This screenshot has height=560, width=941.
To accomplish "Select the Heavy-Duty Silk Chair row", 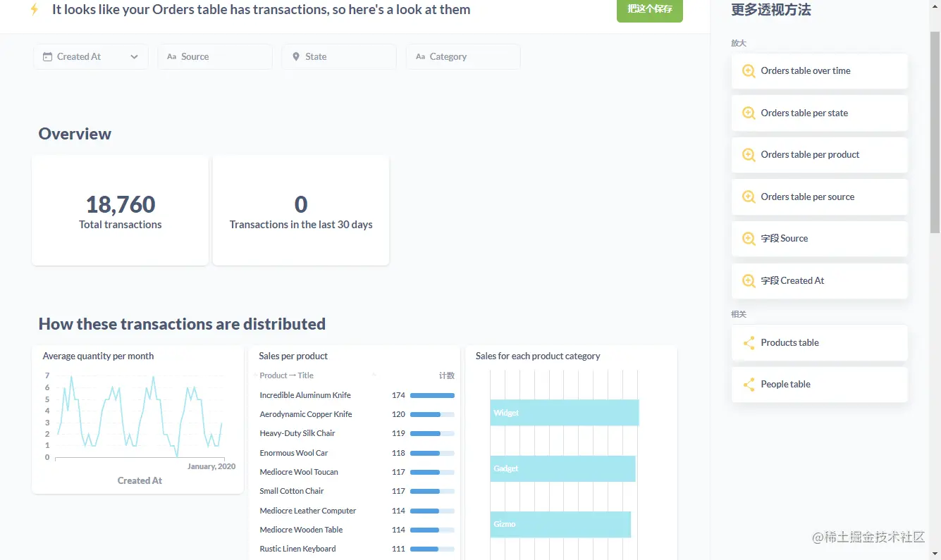I will 357,433.
